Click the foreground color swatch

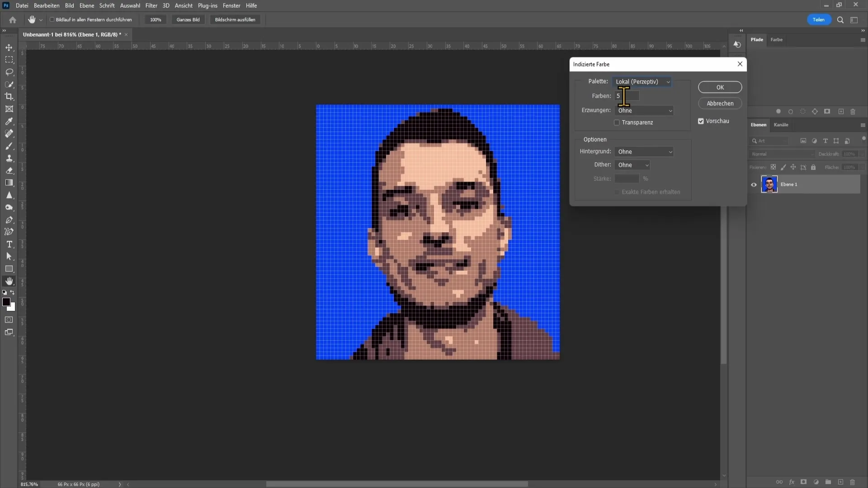(x=6, y=302)
